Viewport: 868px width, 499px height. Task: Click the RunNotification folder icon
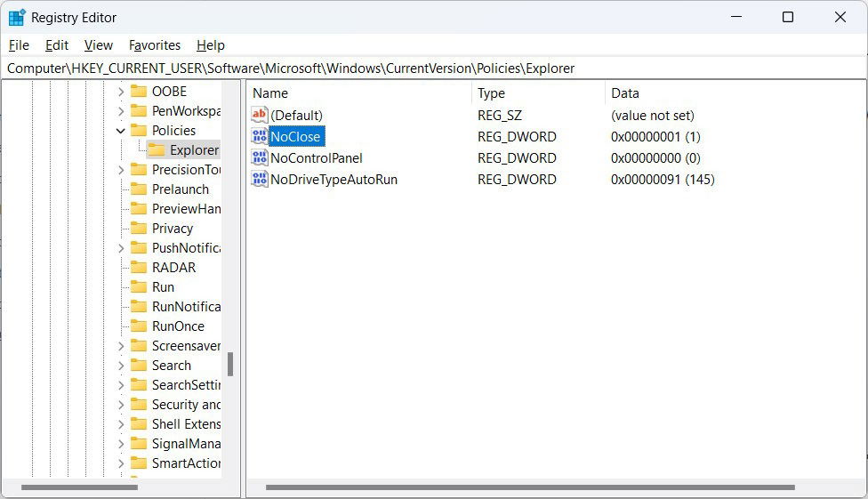coord(139,306)
